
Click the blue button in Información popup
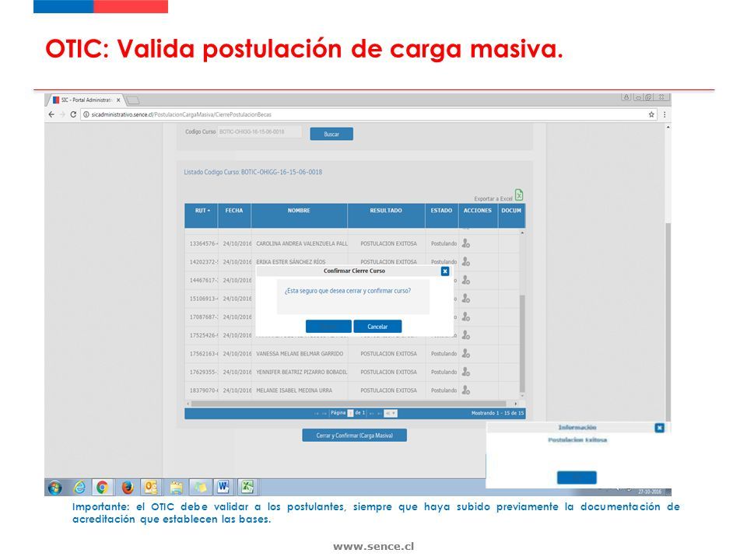click(x=577, y=477)
